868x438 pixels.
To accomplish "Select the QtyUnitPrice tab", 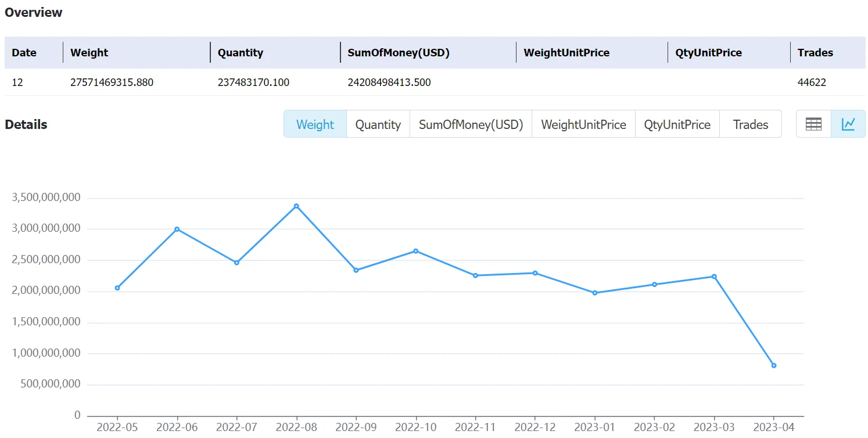I will tap(677, 124).
